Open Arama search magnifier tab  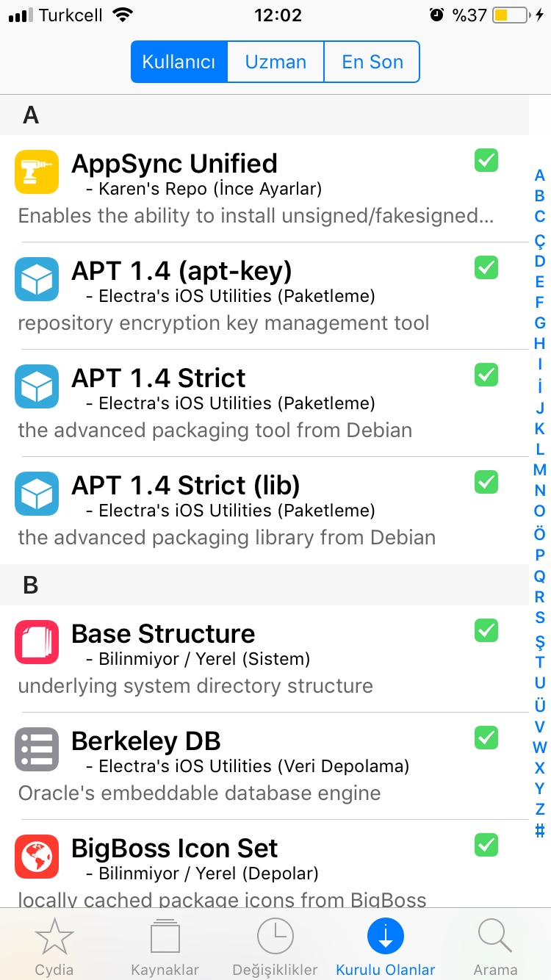(496, 948)
